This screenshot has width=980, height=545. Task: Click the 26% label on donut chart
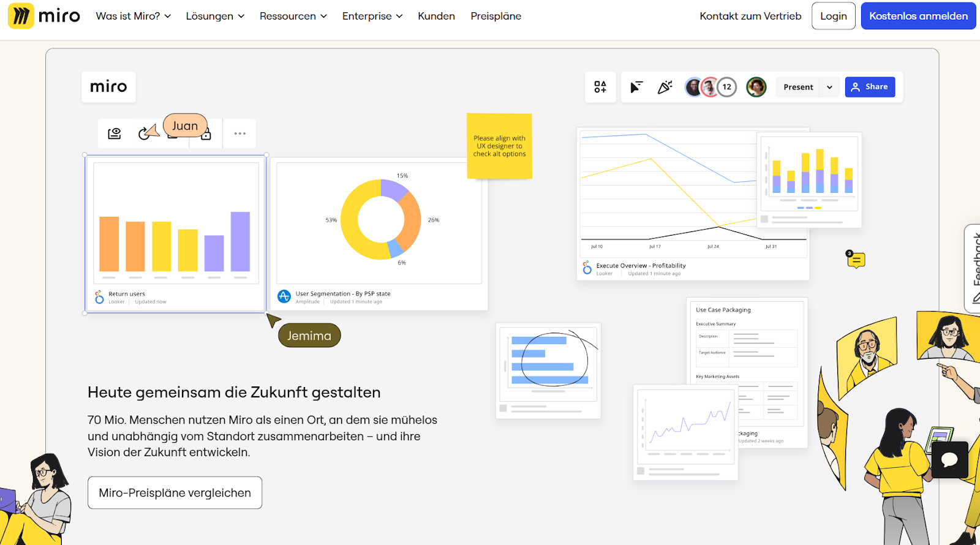tap(434, 220)
